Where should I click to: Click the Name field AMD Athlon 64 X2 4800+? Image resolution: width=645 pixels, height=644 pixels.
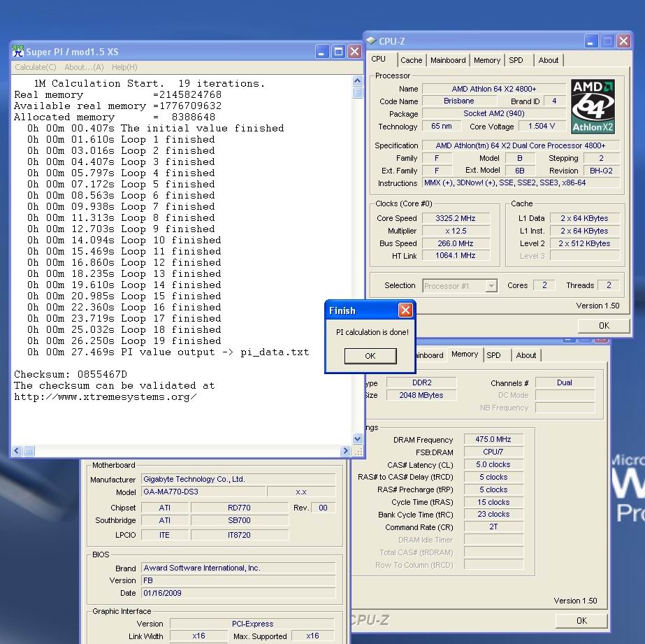[494, 89]
